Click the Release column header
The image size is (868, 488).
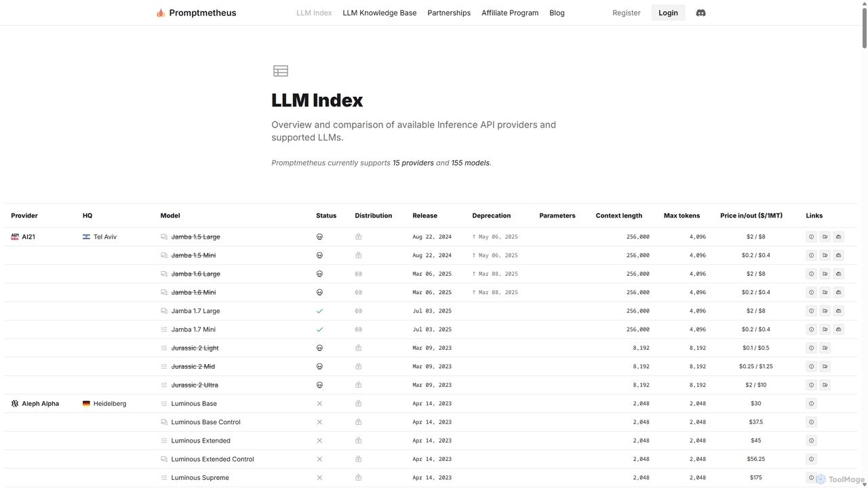tap(425, 216)
